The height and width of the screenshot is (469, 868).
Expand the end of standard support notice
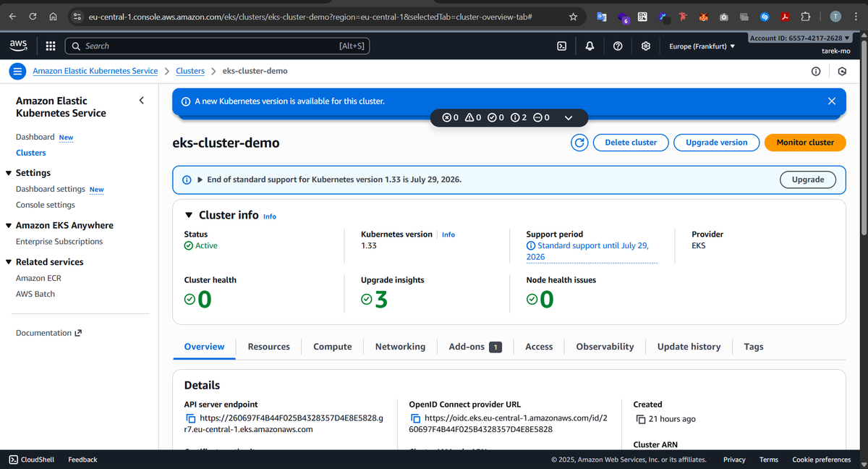point(200,179)
